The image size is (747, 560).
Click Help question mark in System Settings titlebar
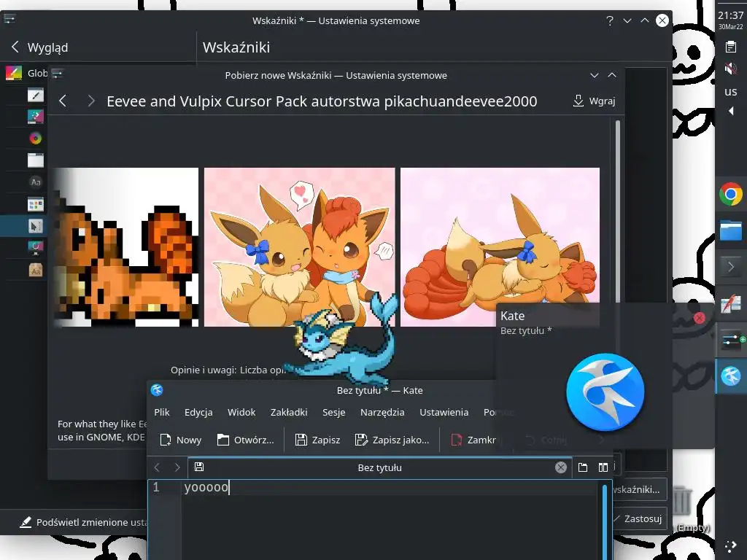point(610,20)
